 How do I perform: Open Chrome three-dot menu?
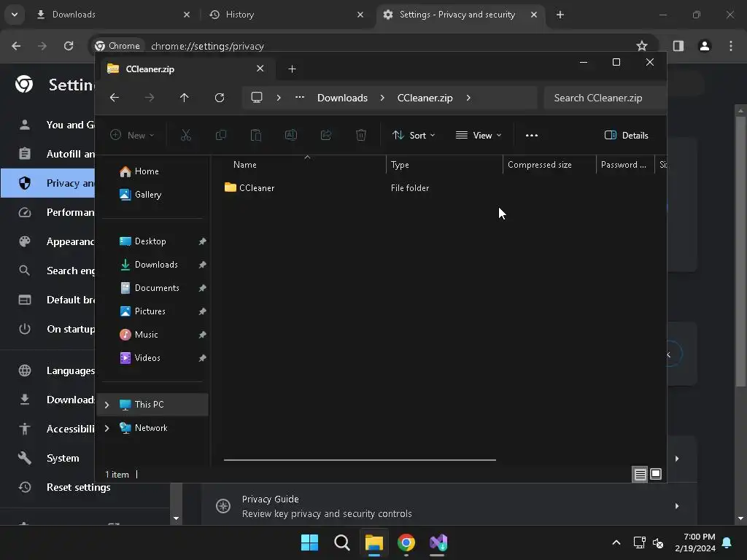[731, 46]
